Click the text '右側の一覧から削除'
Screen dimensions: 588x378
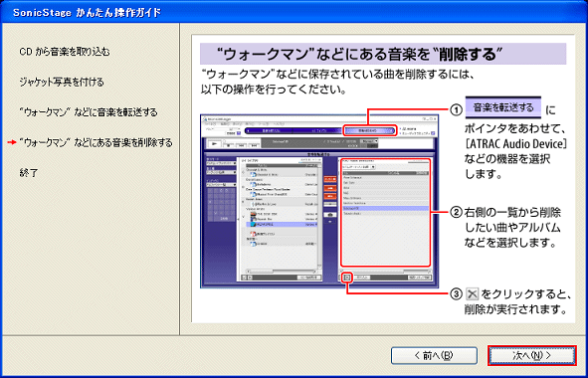pyautogui.click(x=512, y=213)
